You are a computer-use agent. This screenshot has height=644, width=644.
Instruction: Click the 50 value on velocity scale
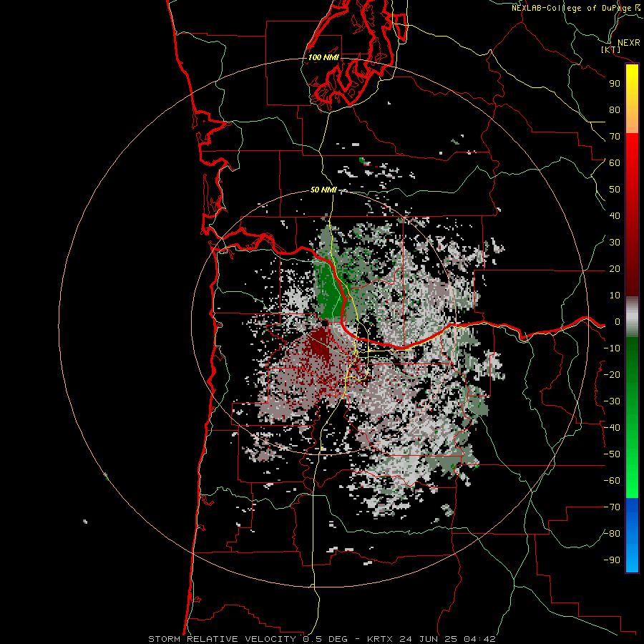tap(615, 190)
